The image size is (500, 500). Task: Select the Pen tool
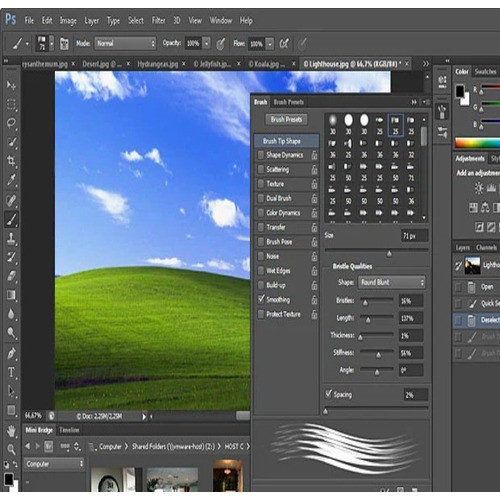pos(11,353)
